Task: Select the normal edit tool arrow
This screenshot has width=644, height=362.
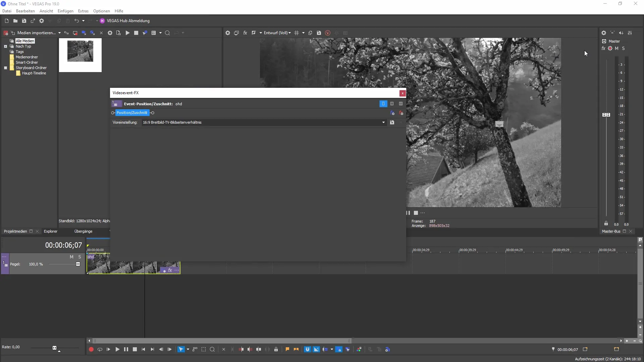Action: point(181,349)
